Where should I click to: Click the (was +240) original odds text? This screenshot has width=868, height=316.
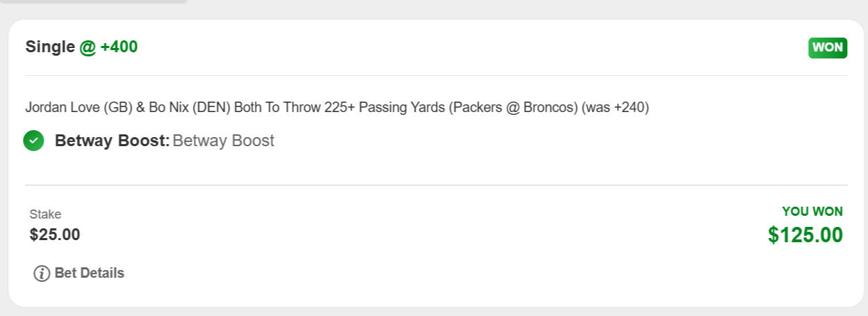click(x=615, y=108)
